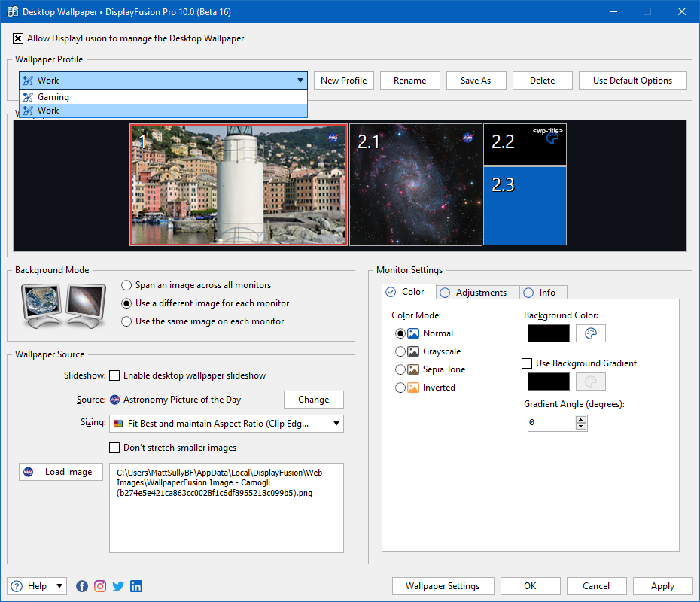The width and height of the screenshot is (700, 602).
Task: Click the image file path text box
Action: (x=227, y=508)
